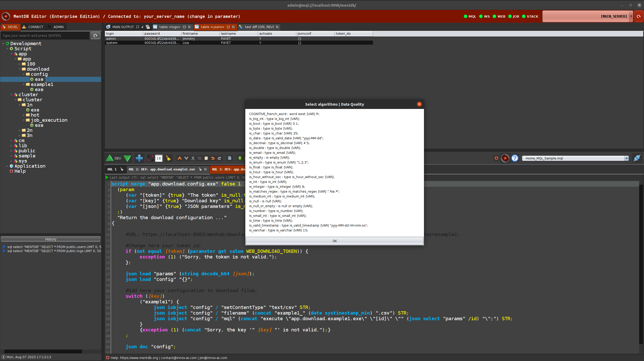Close the MQL 2 example1.exe tab
Viewport: 644px width, 361px height.
[x=205, y=169]
